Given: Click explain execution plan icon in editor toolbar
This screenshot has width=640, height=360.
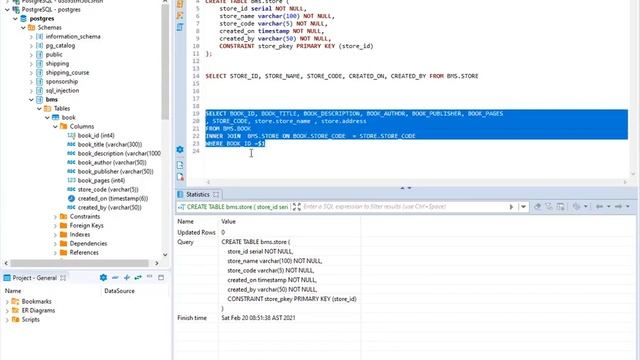Looking at the screenshot, I should click(180, 27).
